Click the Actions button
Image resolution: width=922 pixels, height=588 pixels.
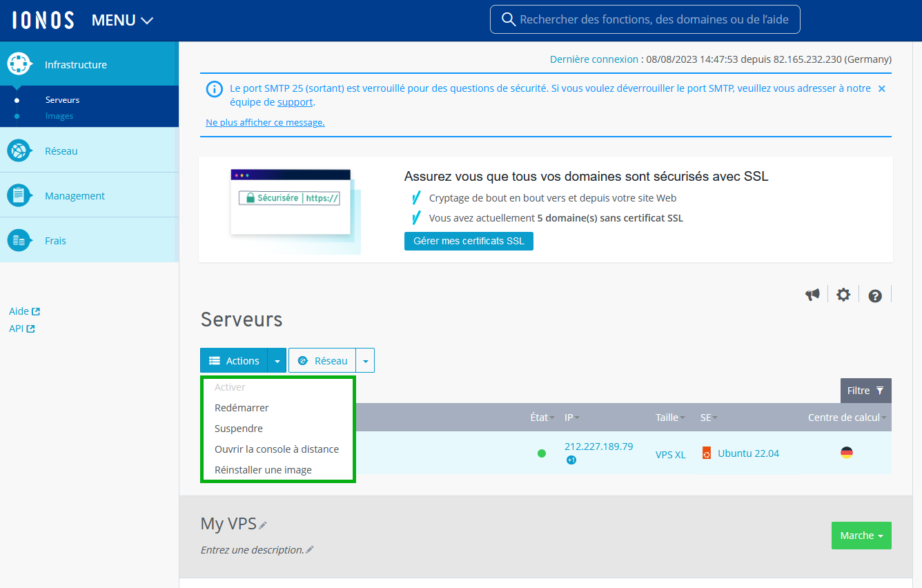pyautogui.click(x=234, y=360)
